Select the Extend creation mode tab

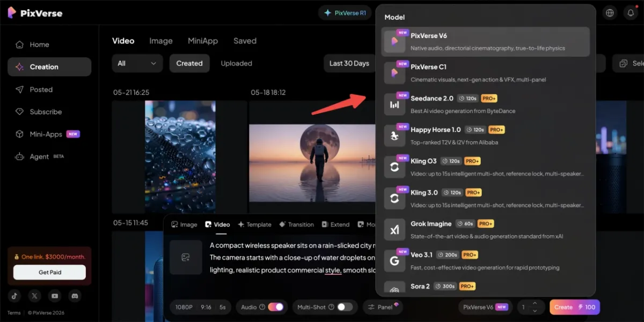pos(335,224)
